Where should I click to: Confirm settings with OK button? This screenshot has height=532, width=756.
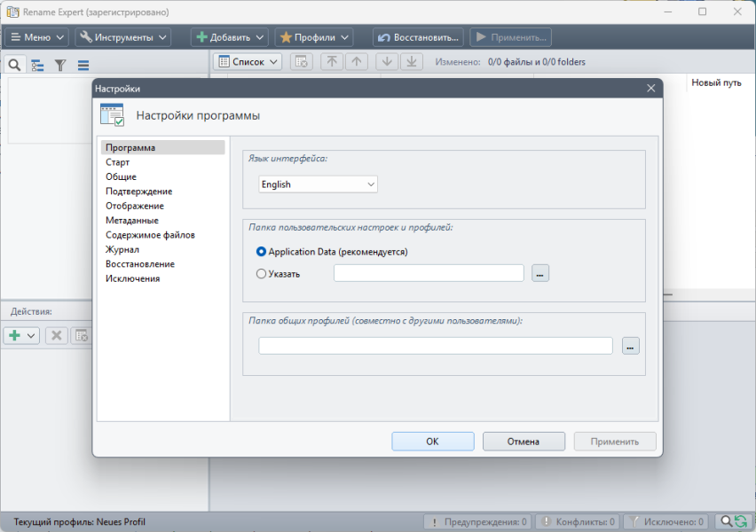click(432, 442)
